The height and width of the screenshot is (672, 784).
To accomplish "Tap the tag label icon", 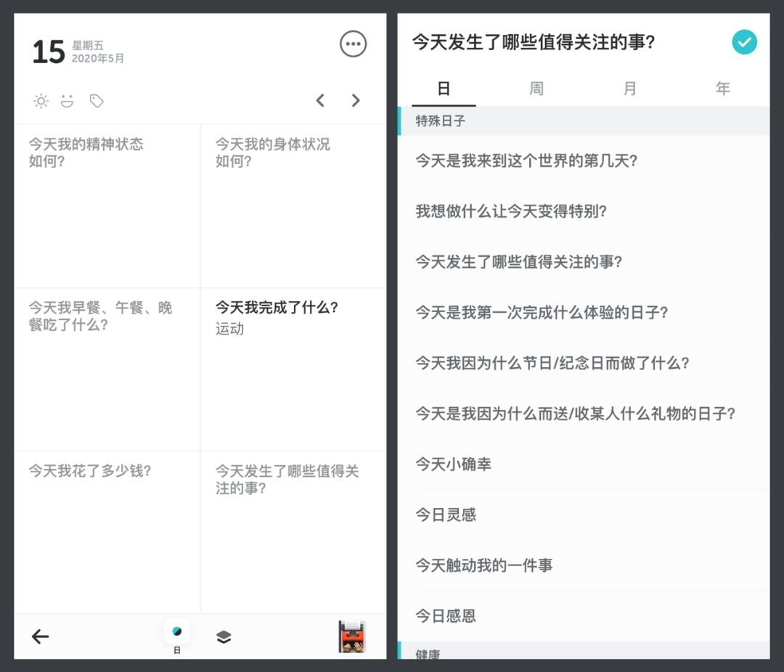I will (97, 101).
